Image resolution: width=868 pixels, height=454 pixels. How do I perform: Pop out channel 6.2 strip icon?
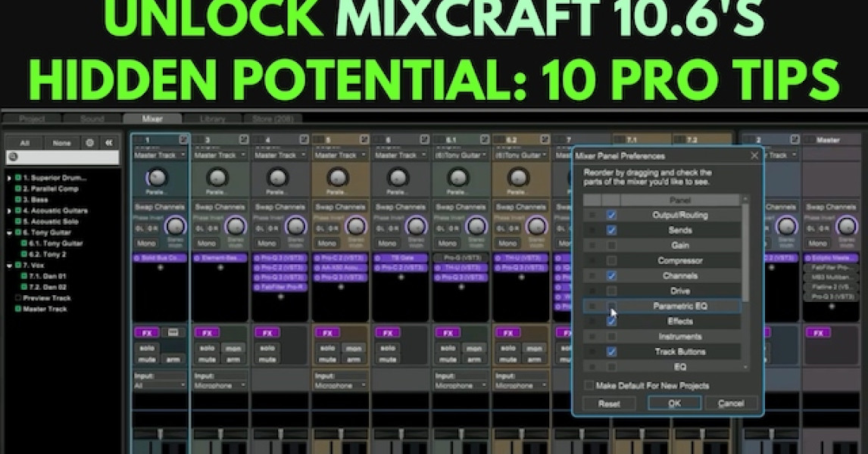tap(545, 139)
